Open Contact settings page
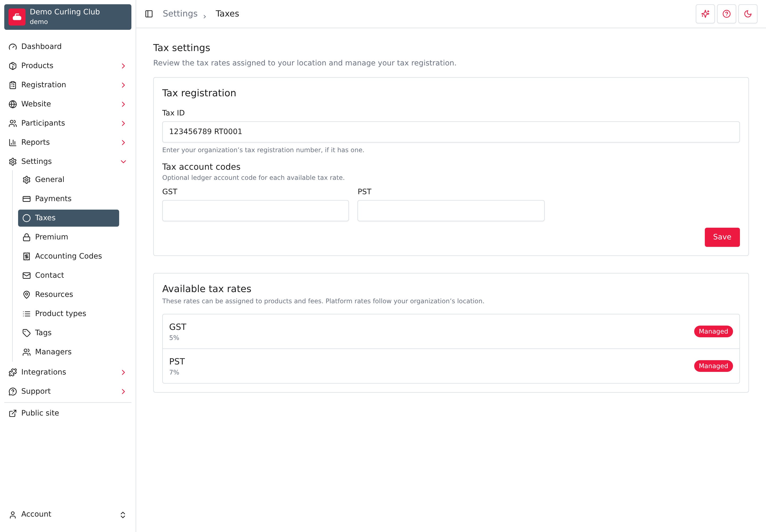 pos(68,275)
